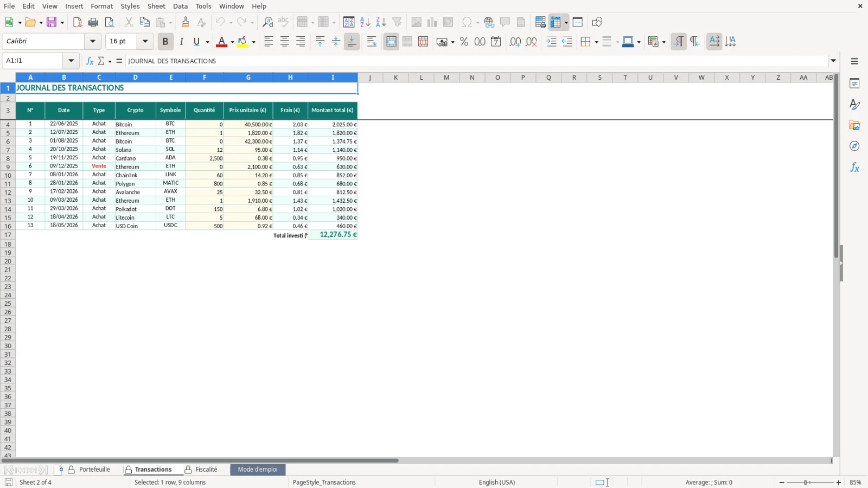
Task: Toggle Center Horizontally alignment
Action: (x=285, y=42)
